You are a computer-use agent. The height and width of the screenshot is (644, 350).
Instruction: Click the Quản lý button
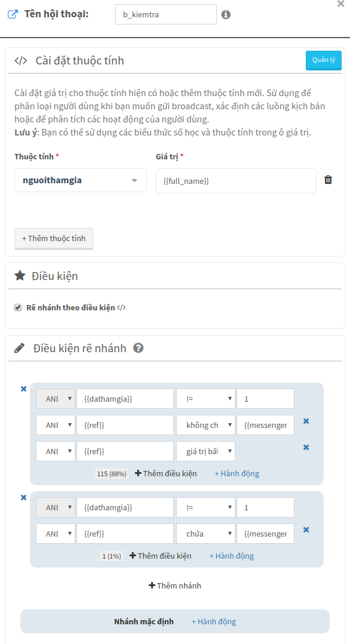coord(324,60)
